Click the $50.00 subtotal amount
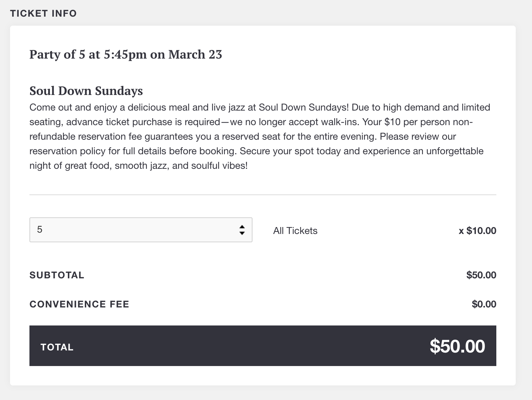Image resolution: width=532 pixels, height=400 pixels. tap(481, 275)
